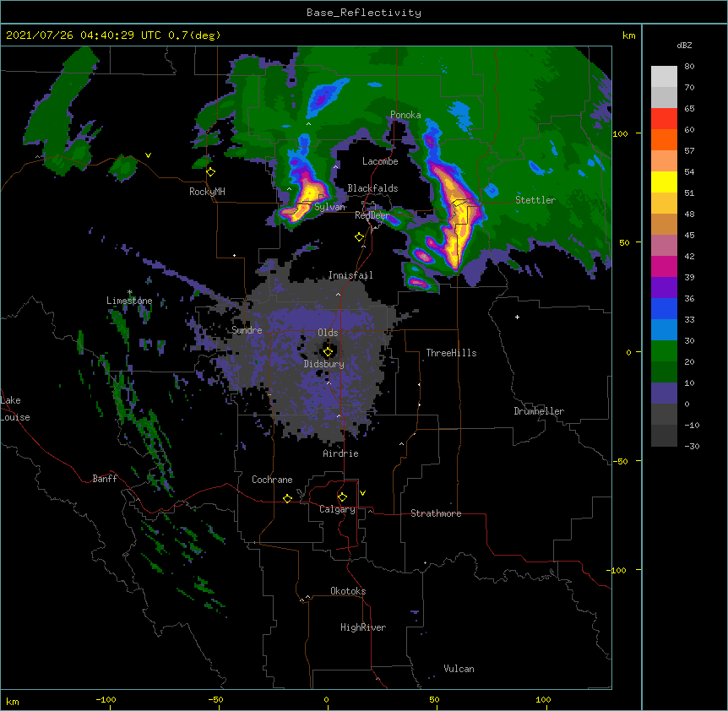Select the light blue 30-33 dBZ swatch

tap(664, 329)
